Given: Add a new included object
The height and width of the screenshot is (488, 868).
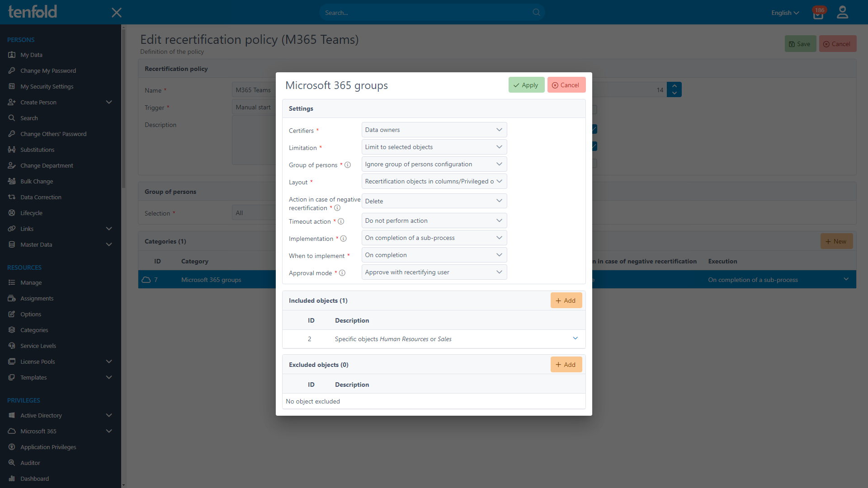Looking at the screenshot, I should [x=566, y=300].
